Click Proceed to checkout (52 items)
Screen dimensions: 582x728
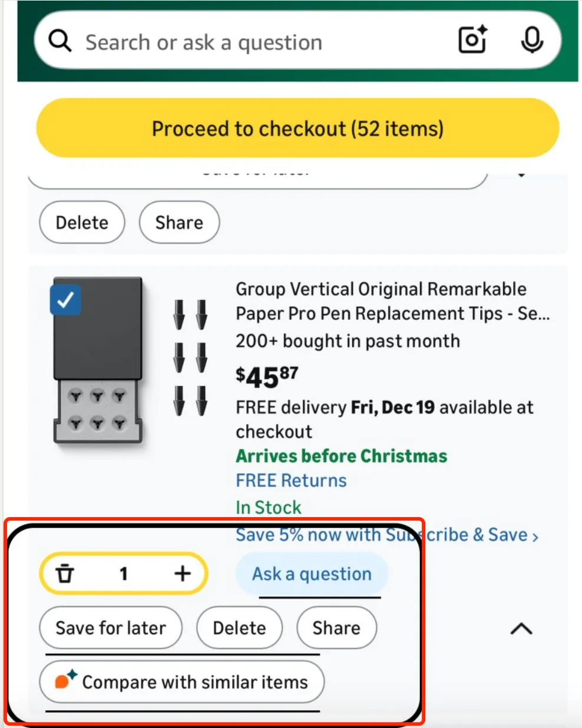click(297, 128)
